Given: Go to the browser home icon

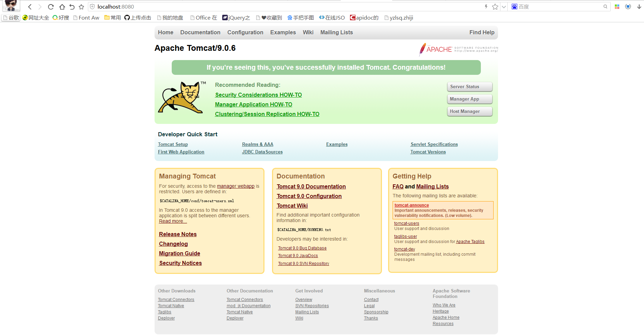Looking at the screenshot, I should (62, 7).
